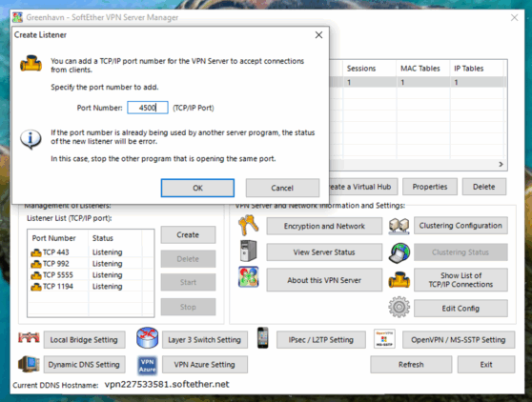Open View Server Status

tap(324, 252)
